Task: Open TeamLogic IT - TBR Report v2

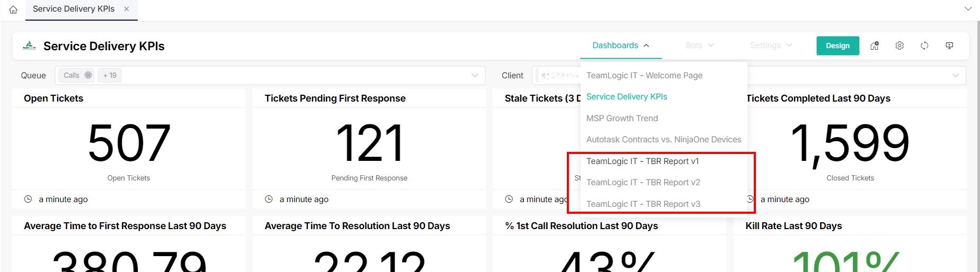Action: (x=643, y=183)
